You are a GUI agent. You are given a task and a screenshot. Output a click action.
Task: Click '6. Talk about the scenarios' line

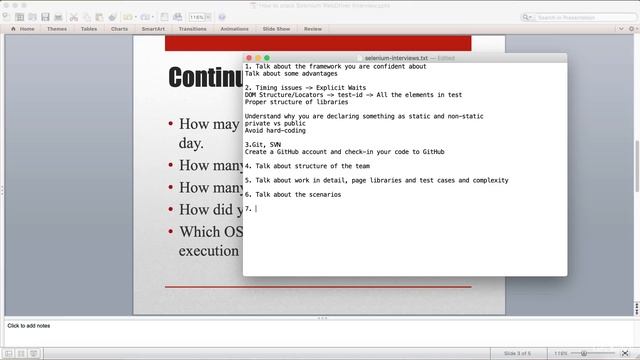point(293,195)
